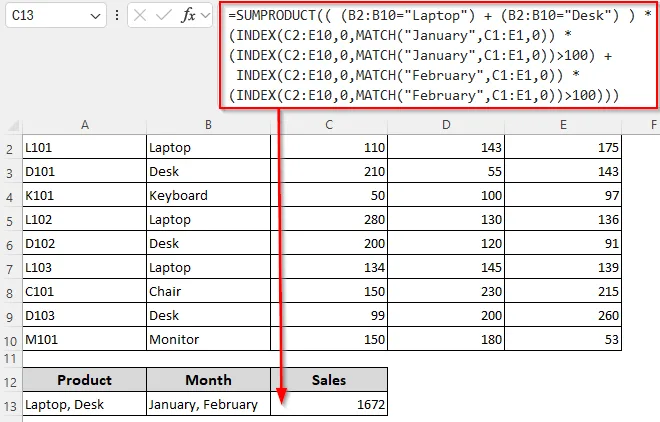Select column E header
This screenshot has width=660, height=422.
563,125
